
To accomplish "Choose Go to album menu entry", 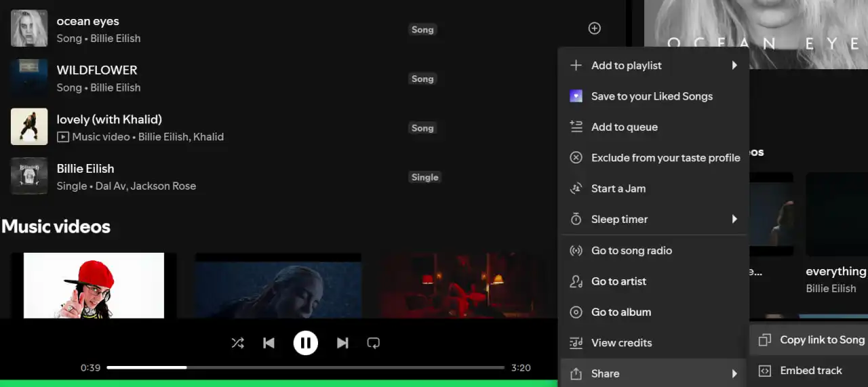I will pyautogui.click(x=654, y=312).
